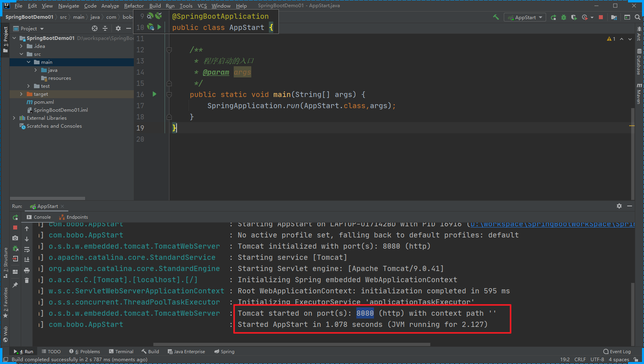644x364 pixels.
Task: Open Run panel settings gear
Action: [x=619, y=206]
